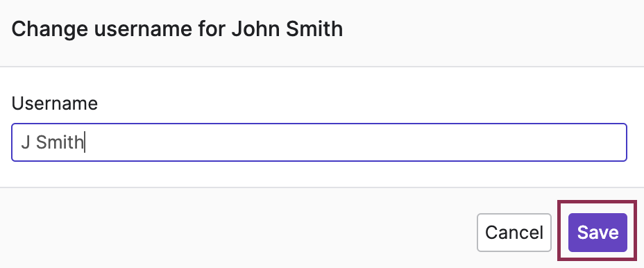Select the purple Save button

[598, 233]
